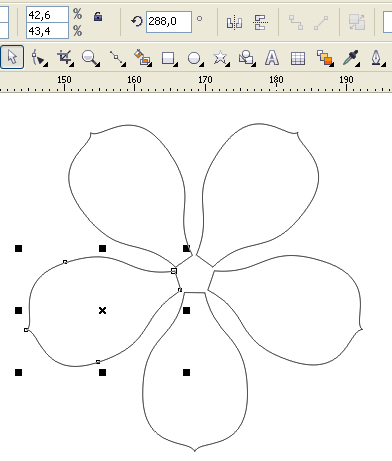Click the Mirror horizontally button
Viewport: 392px width, 461px height.
point(234,22)
